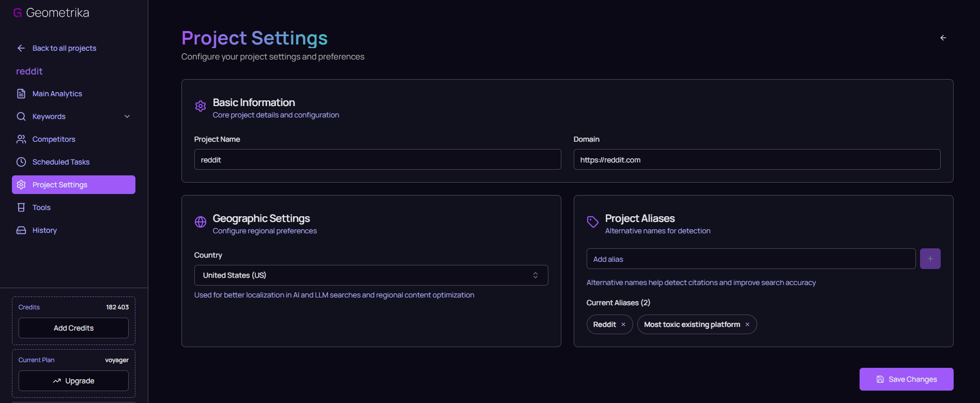Screen dimensions: 980x403
Task: Click the Country selector up-down arrows
Action: click(x=535, y=275)
